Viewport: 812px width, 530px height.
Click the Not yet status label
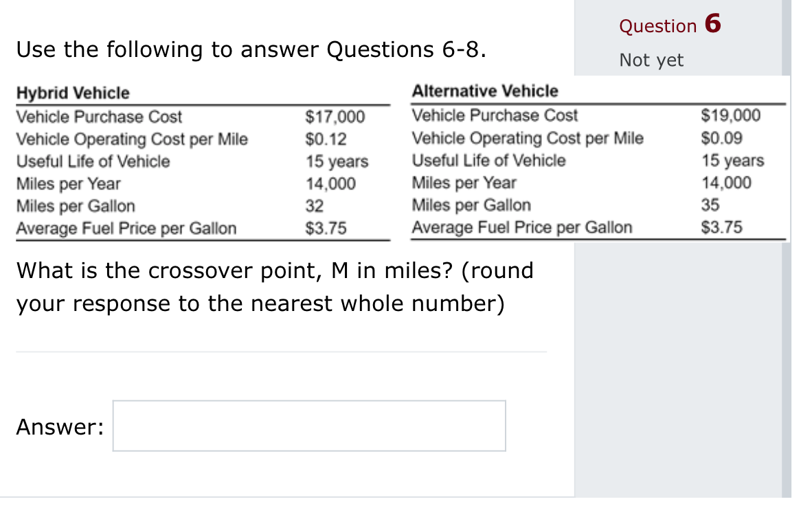coord(651,60)
